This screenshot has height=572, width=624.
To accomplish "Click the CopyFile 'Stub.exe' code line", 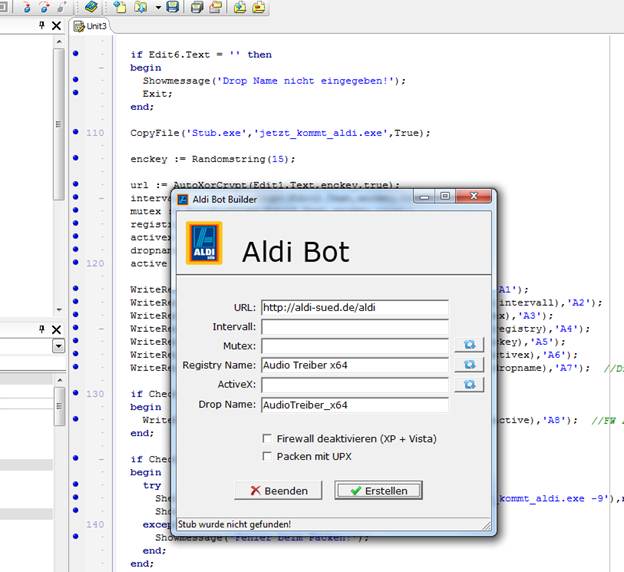I will [x=280, y=133].
